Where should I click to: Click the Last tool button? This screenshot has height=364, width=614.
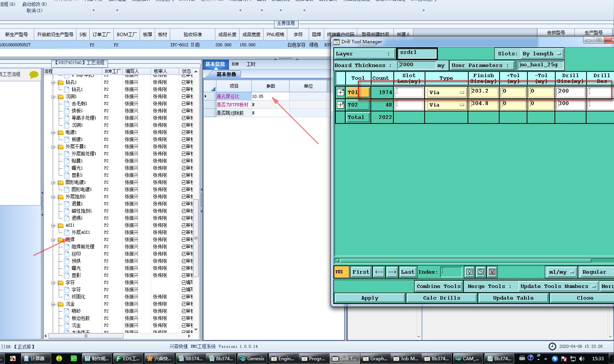[x=407, y=272]
